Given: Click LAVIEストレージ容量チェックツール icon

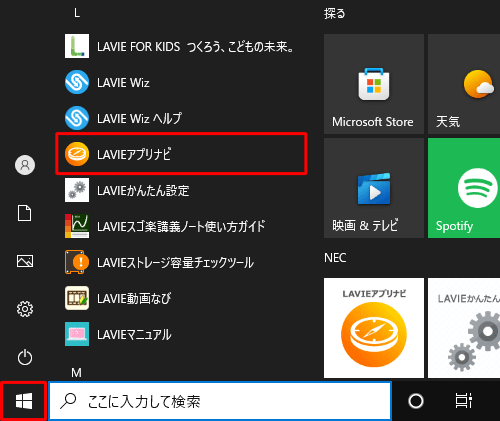Looking at the screenshot, I should click(x=77, y=262).
